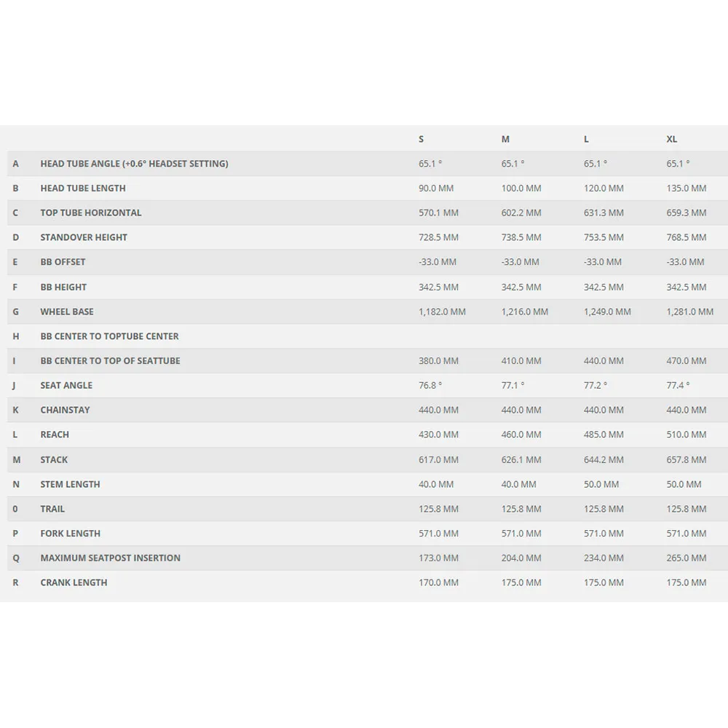Click the Seat Angle row label
The width and height of the screenshot is (728, 728).
pyautogui.click(x=66, y=385)
